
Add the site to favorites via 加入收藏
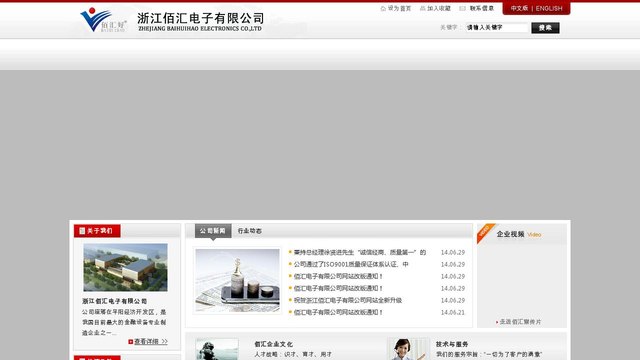[439, 9]
